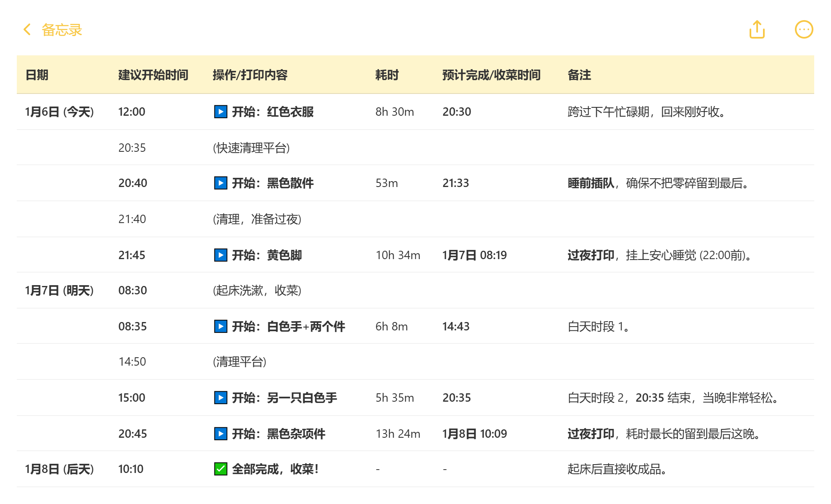831x504 pixels.
Task: Click the 预计完成/收菜时间 header
Action: point(491,75)
